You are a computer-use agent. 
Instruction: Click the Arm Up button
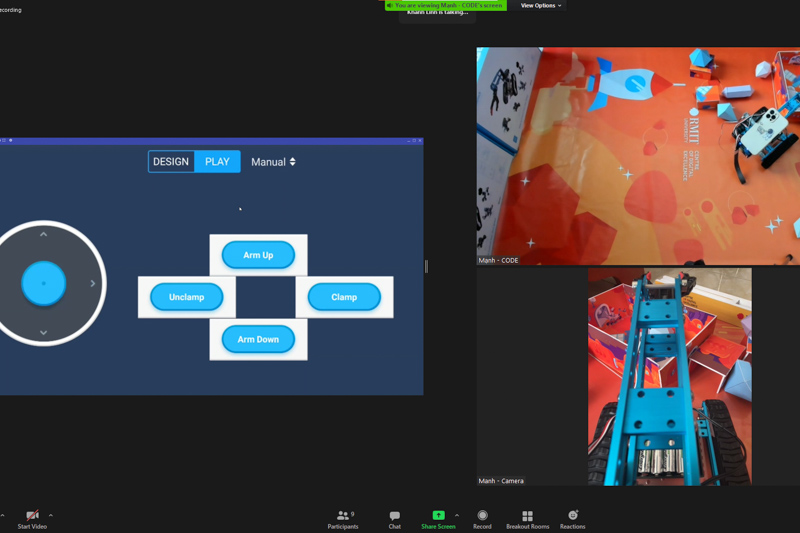tap(258, 255)
